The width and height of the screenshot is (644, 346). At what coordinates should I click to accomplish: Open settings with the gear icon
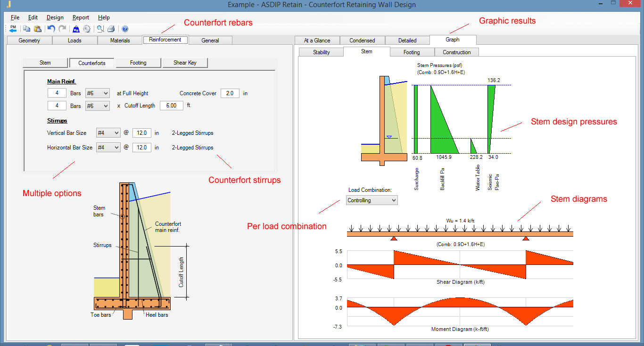87,29
